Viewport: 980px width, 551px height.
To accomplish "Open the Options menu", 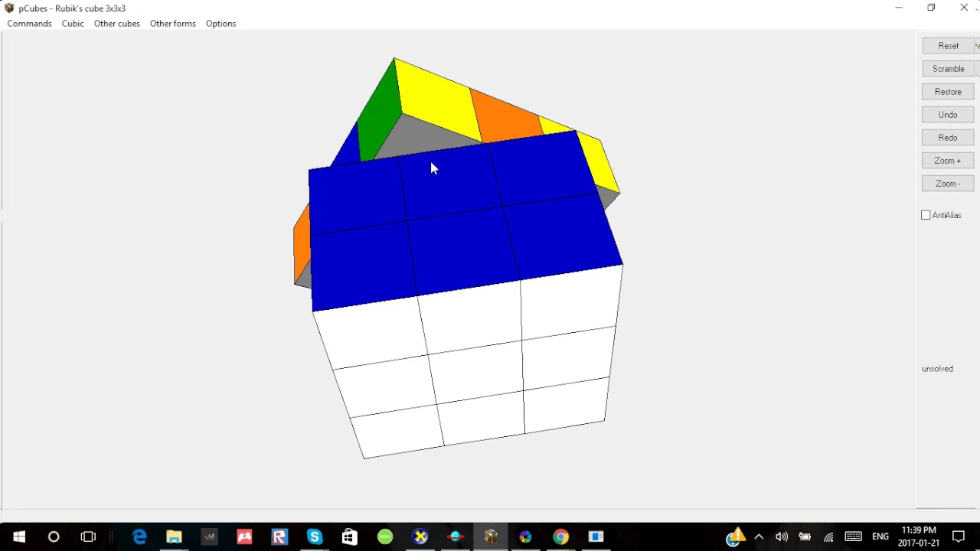I will 220,24.
